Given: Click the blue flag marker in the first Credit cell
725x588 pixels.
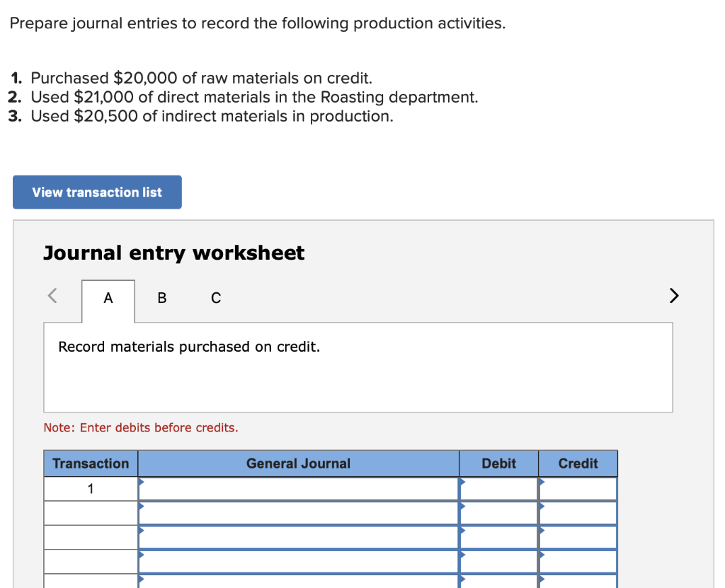Looking at the screenshot, I should coord(542,483).
